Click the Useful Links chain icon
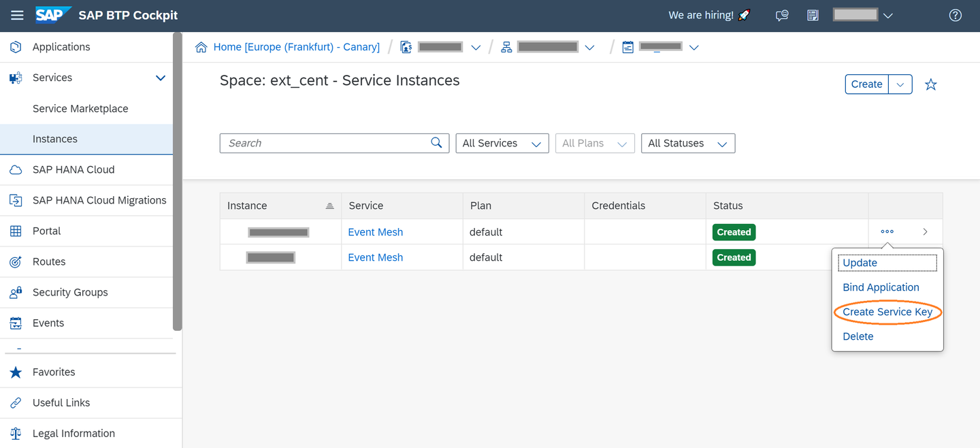This screenshot has height=448, width=980. pyautogui.click(x=16, y=402)
